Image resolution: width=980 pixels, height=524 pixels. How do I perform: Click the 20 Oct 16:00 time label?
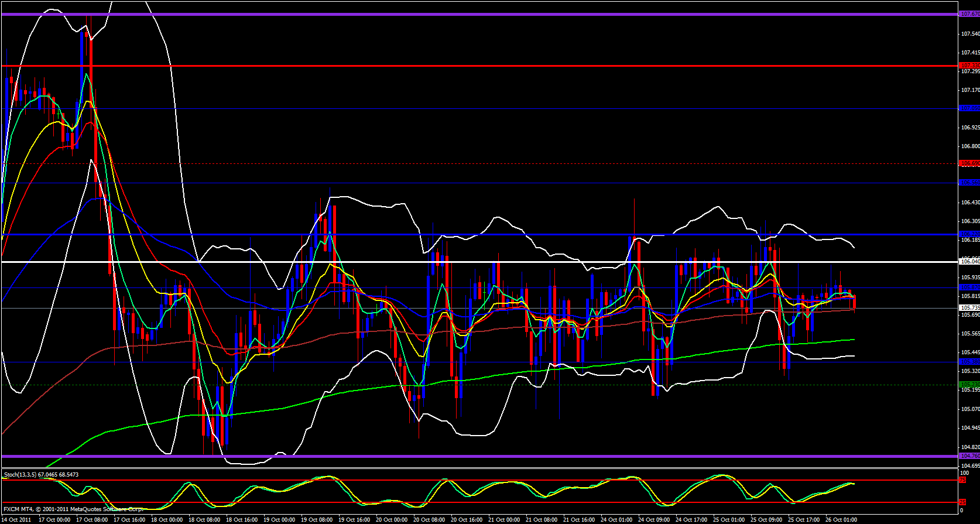point(467,520)
